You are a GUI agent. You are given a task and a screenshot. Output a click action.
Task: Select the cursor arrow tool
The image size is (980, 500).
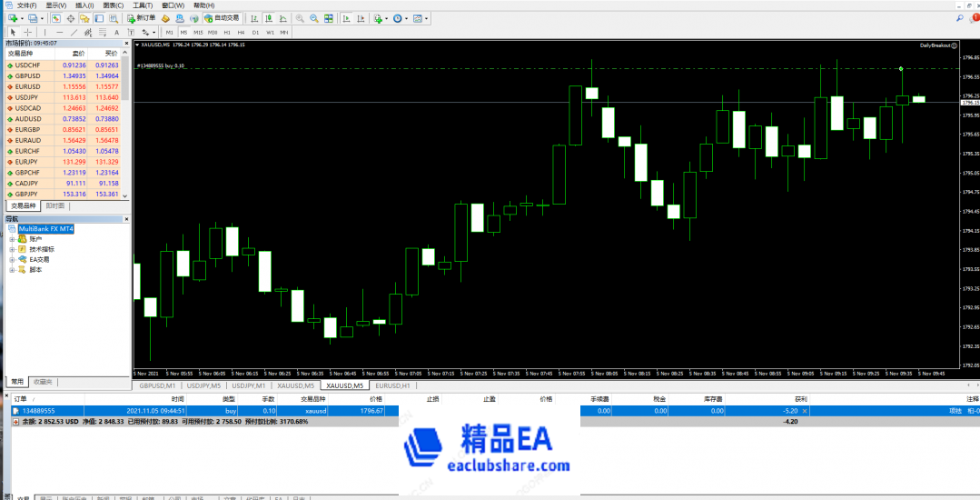click(x=13, y=32)
